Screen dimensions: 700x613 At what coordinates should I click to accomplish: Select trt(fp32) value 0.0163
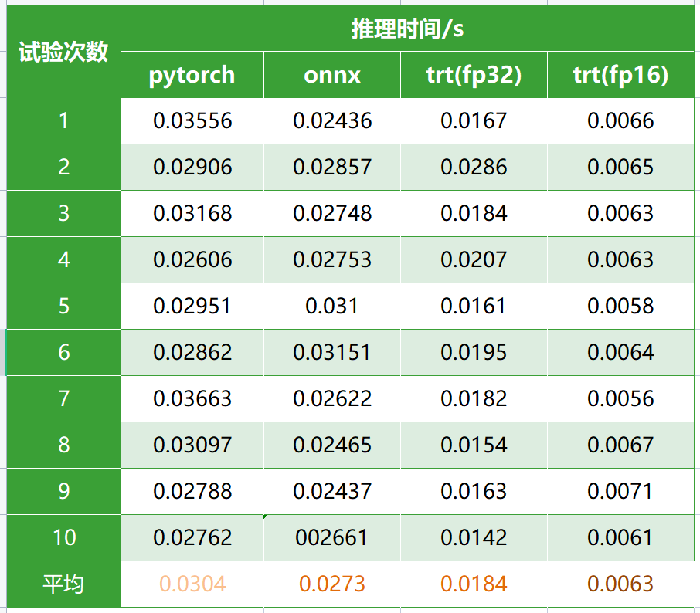[x=474, y=491]
